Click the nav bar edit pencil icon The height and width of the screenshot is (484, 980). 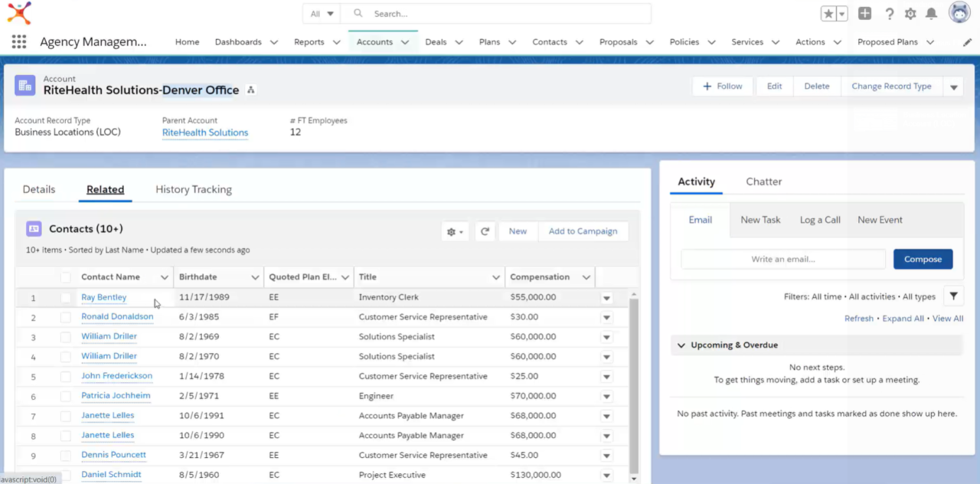coord(967,42)
